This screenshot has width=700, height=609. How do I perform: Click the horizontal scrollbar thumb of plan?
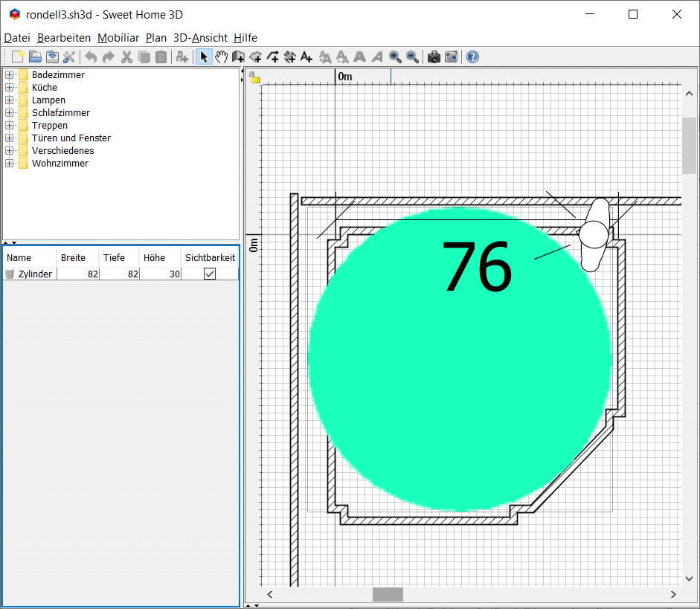pos(388,595)
